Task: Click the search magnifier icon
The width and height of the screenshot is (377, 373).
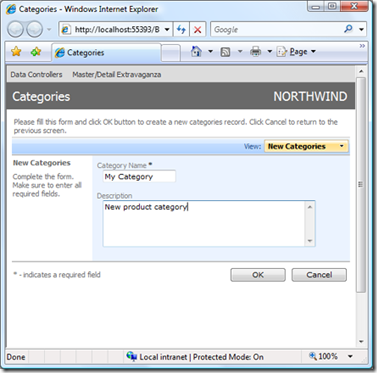Action: tap(348, 29)
